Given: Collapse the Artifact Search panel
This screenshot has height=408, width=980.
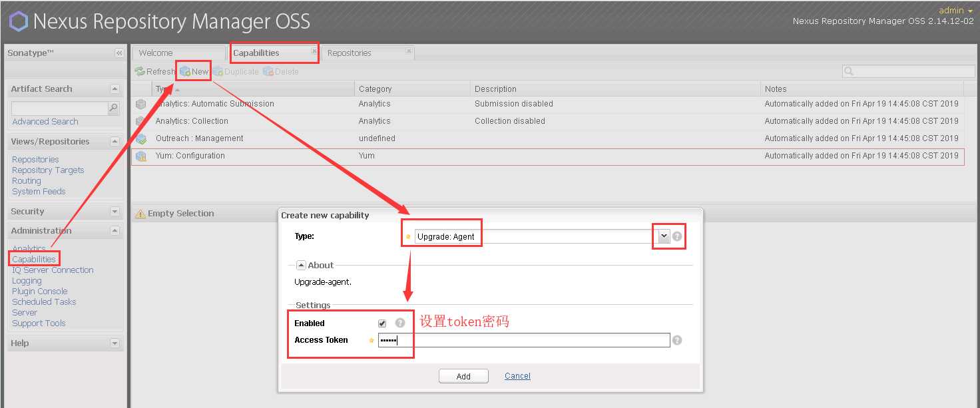Looking at the screenshot, I should point(115,89).
